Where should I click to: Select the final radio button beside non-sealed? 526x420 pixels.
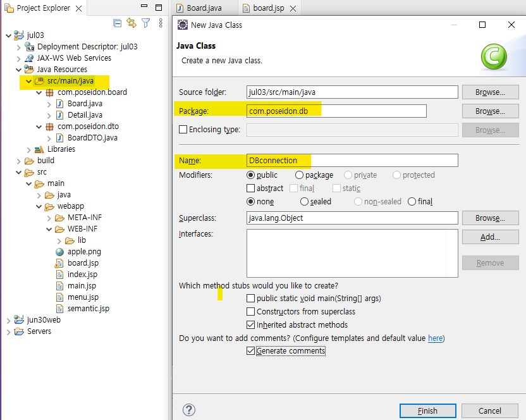point(412,201)
